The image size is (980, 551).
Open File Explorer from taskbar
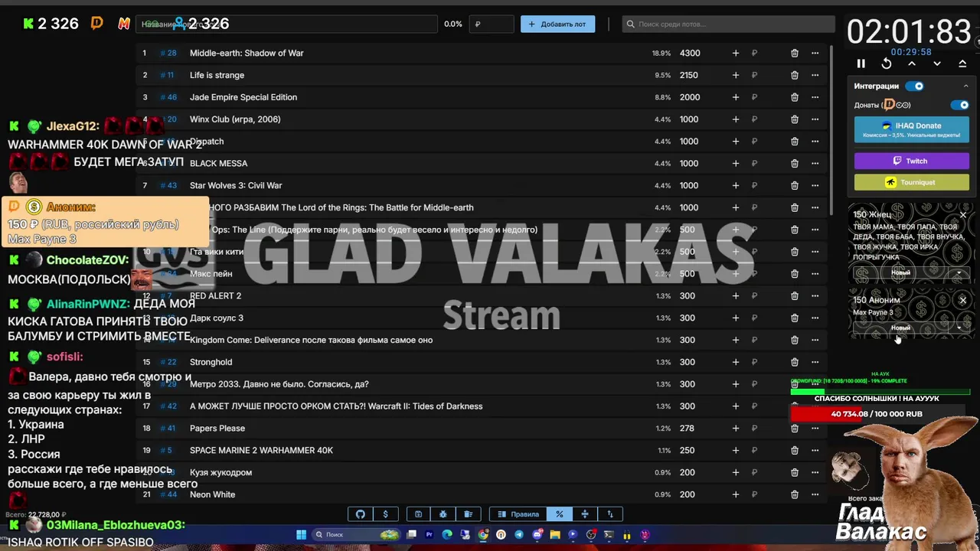tap(555, 535)
